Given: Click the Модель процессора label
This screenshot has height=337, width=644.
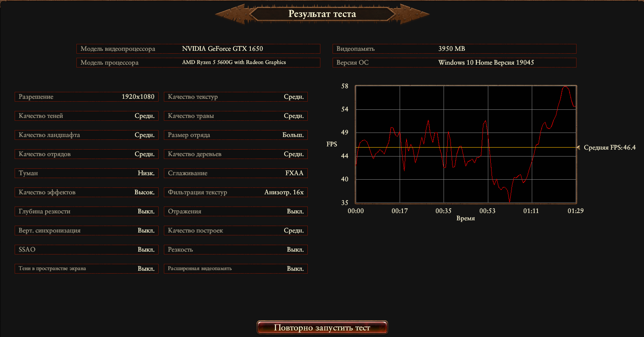Looking at the screenshot, I should pyautogui.click(x=109, y=63).
